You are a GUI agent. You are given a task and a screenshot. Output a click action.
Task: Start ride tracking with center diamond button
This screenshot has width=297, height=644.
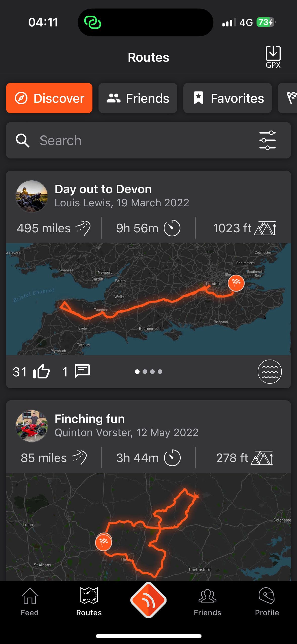(x=148, y=600)
